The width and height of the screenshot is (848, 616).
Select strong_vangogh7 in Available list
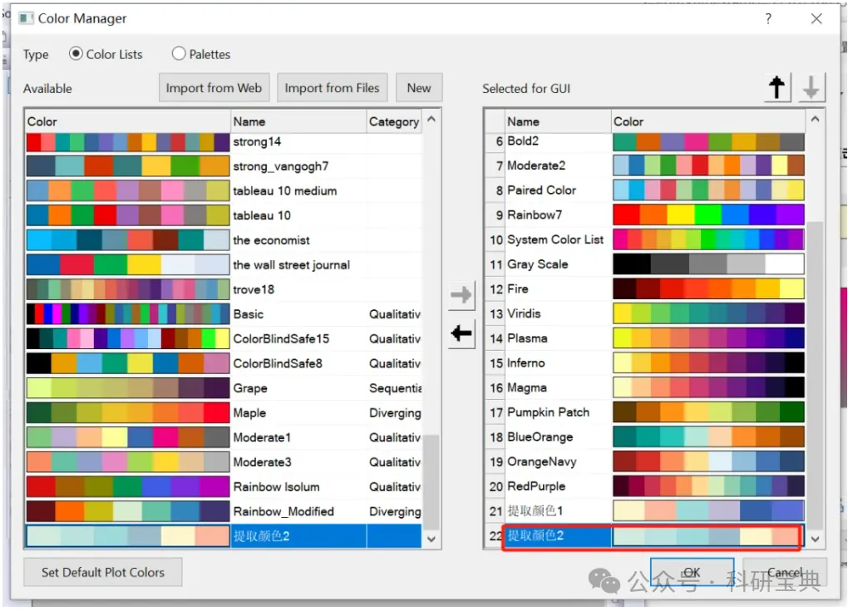(x=281, y=166)
